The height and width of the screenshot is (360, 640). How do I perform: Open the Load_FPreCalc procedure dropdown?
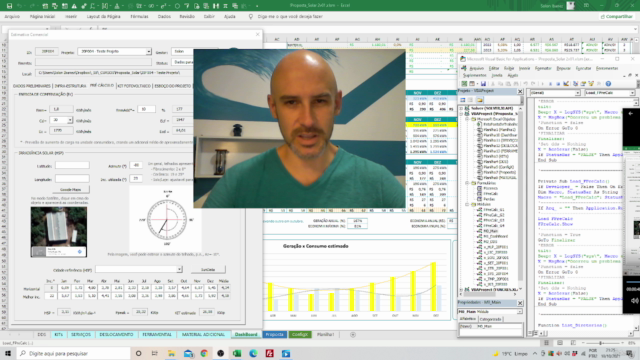pos(632,93)
